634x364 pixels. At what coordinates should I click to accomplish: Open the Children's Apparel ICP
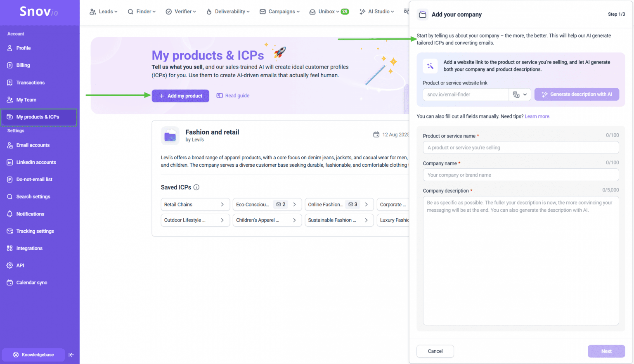pyautogui.click(x=266, y=220)
